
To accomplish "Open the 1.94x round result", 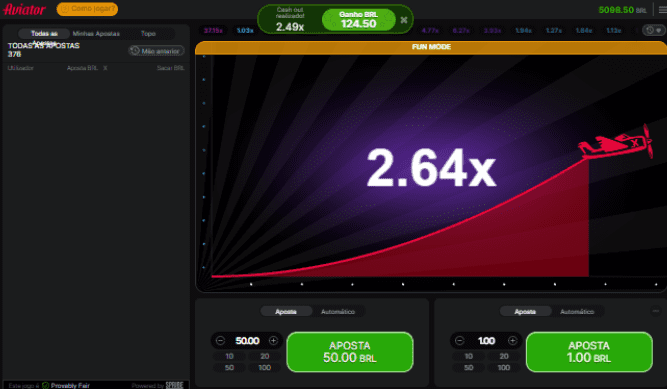I will (523, 31).
